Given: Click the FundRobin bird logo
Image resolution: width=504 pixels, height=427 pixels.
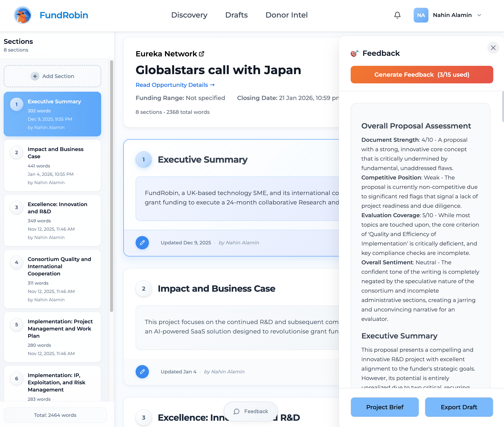Looking at the screenshot, I should coord(23,15).
